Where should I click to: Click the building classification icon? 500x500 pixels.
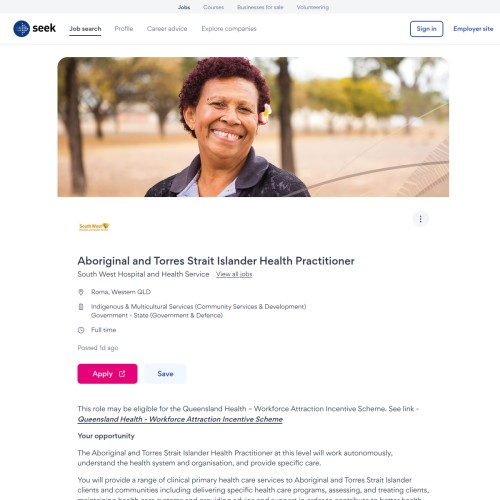point(81,307)
